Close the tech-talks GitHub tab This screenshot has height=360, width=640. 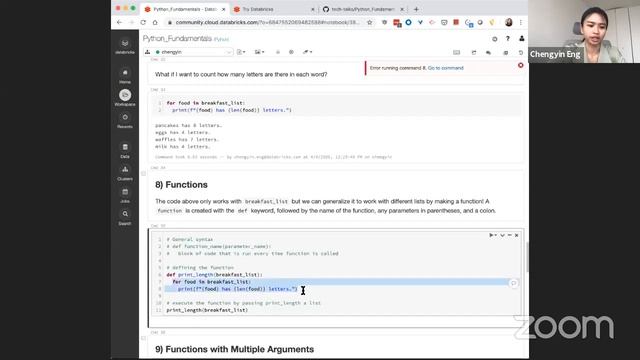[402, 9]
